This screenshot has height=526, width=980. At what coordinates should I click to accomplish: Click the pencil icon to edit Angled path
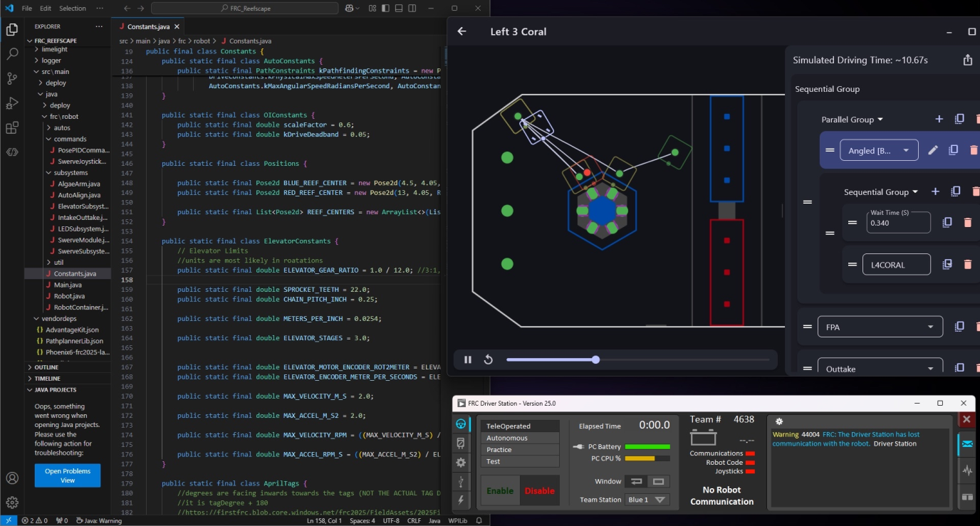coord(933,150)
